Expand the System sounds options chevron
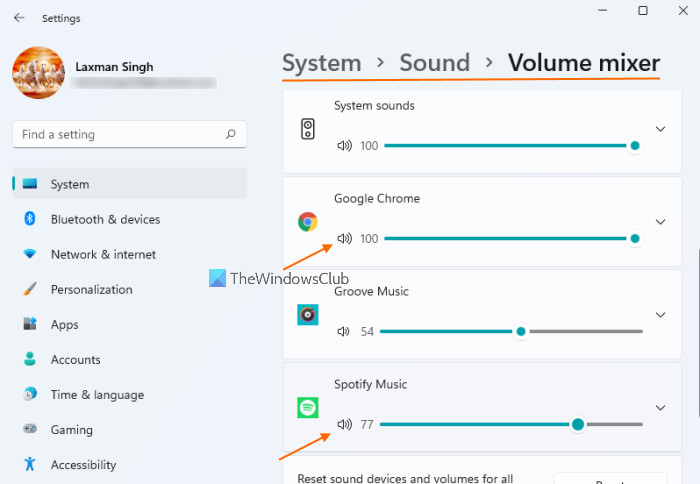Screen dimensions: 700x484 660,129
